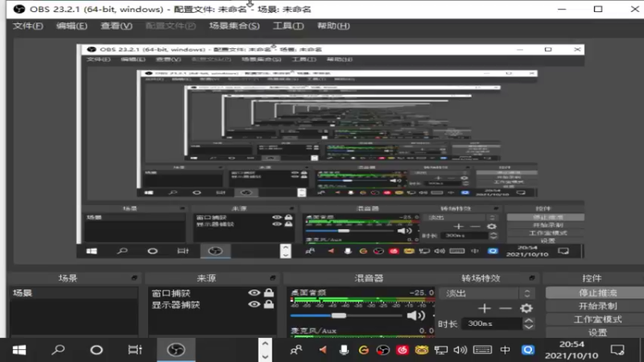This screenshot has height=362, width=644.
Task: Open the 场景集合(S) menu
Action: [234, 26]
